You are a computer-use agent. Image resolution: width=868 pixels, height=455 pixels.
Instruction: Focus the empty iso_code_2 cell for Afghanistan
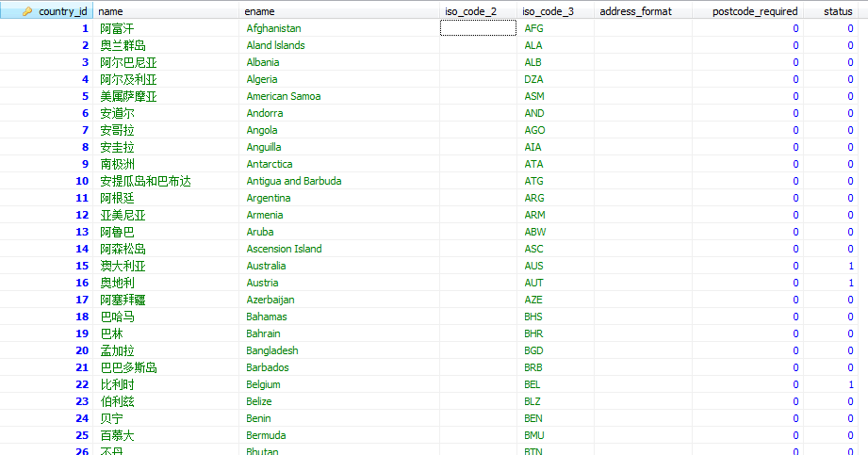[478, 28]
